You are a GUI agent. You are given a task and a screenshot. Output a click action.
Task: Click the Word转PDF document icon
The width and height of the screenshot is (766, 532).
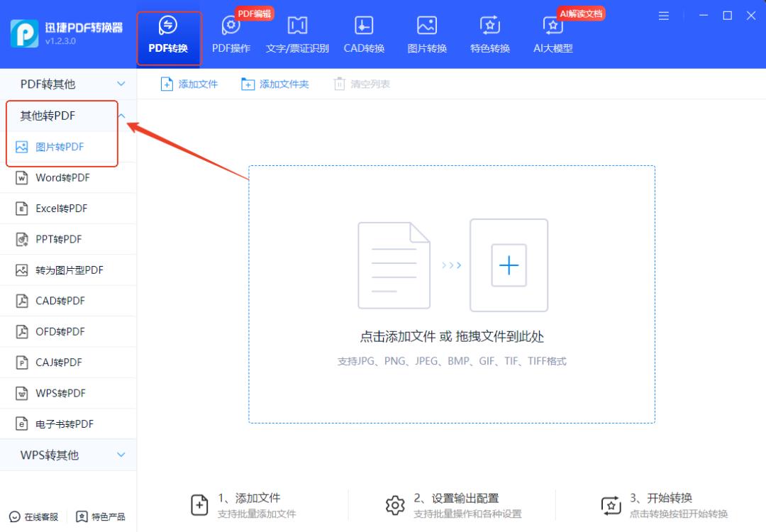click(x=22, y=177)
